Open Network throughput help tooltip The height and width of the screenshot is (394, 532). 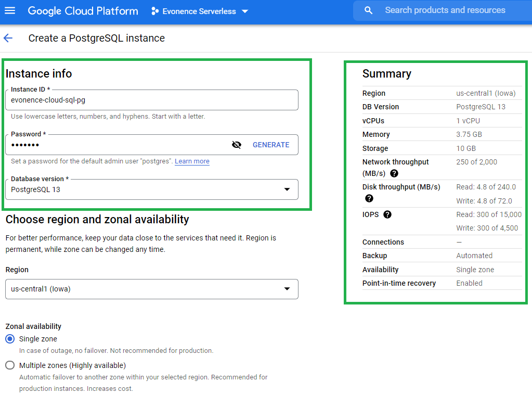tap(394, 173)
